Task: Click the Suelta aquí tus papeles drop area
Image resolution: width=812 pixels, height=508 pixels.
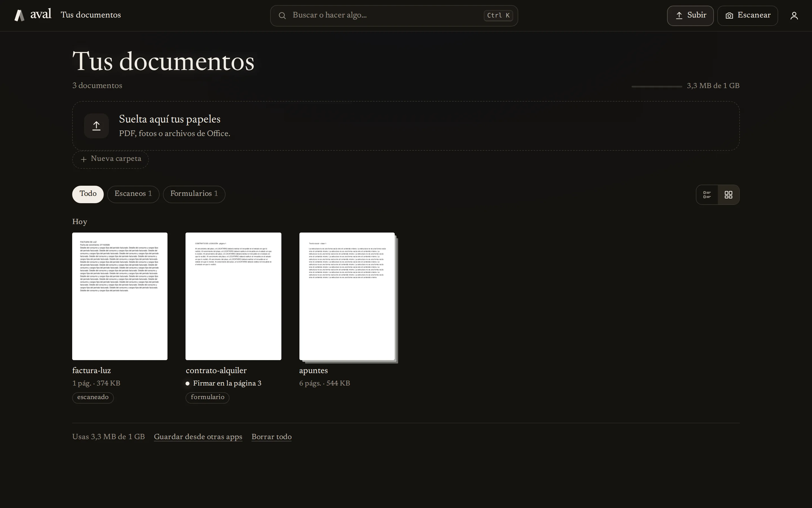Action: [x=406, y=126]
